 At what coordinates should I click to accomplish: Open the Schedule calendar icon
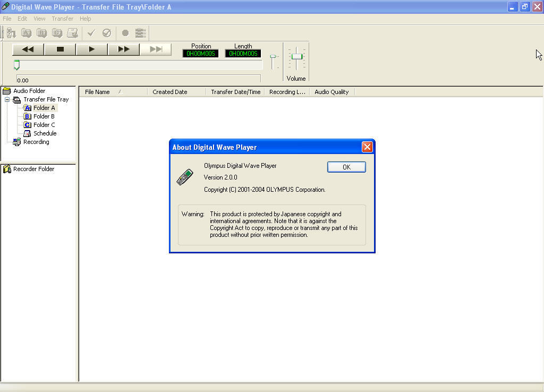click(28, 133)
